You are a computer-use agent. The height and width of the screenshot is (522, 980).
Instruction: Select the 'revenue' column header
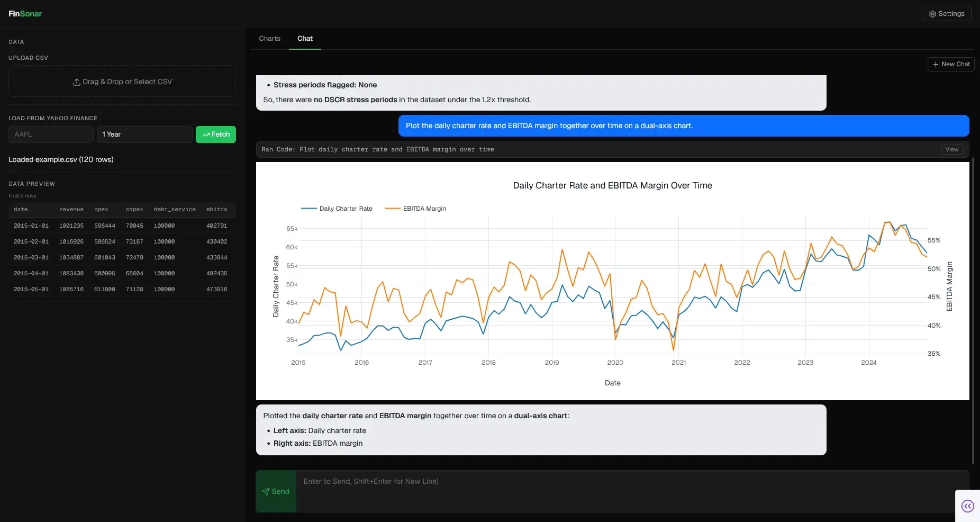[x=71, y=210]
